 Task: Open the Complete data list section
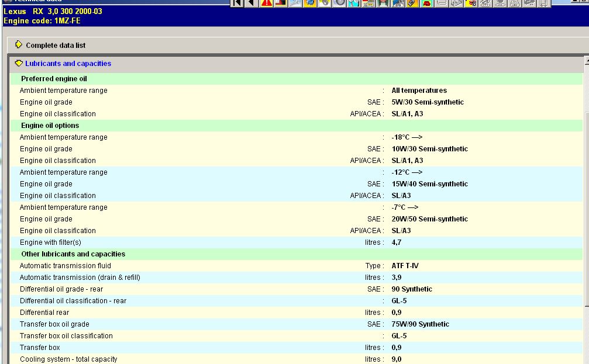pyautogui.click(x=56, y=46)
